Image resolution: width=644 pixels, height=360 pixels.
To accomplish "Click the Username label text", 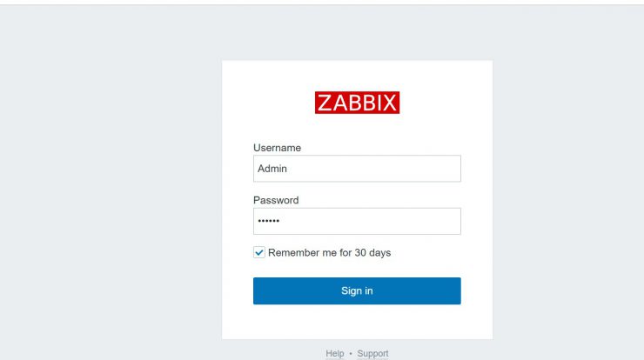I will (x=277, y=148).
